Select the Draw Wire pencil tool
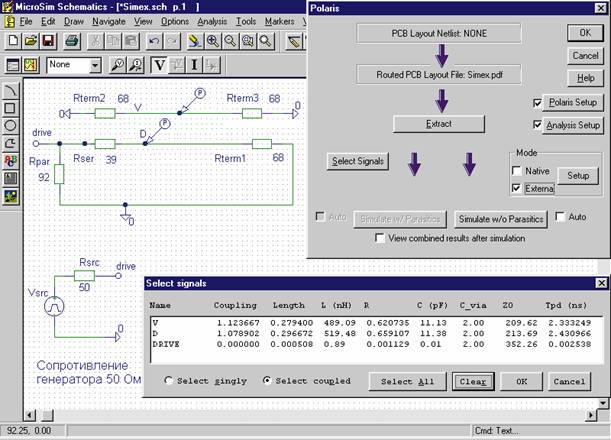The image size is (611, 440). (294, 41)
